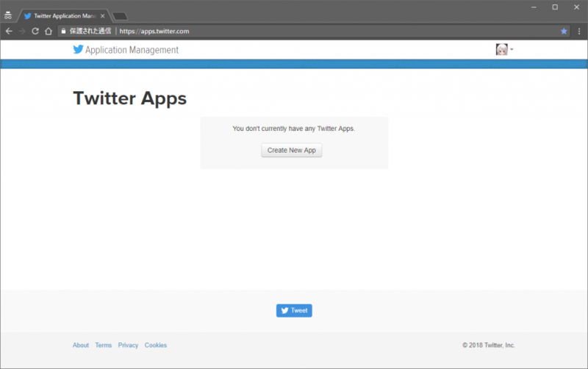Screen dimensions: 588x369
Task: Click the incognito icon at top left
Action: (x=8, y=15)
